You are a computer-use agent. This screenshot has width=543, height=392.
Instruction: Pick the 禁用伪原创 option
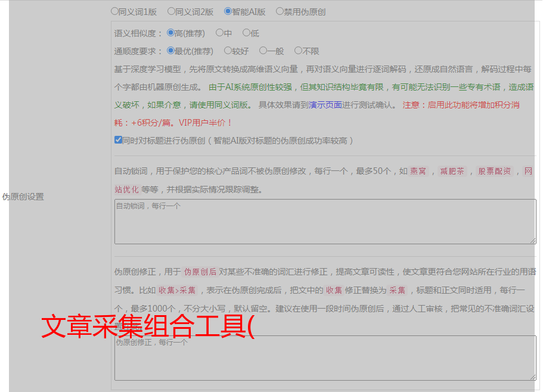point(280,11)
